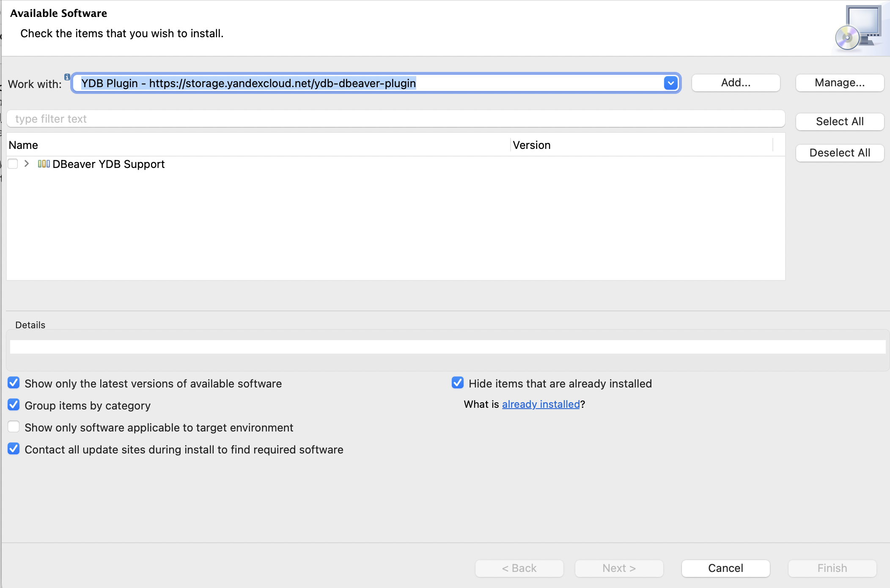Open the Manage... dialog
890x588 pixels.
click(840, 83)
